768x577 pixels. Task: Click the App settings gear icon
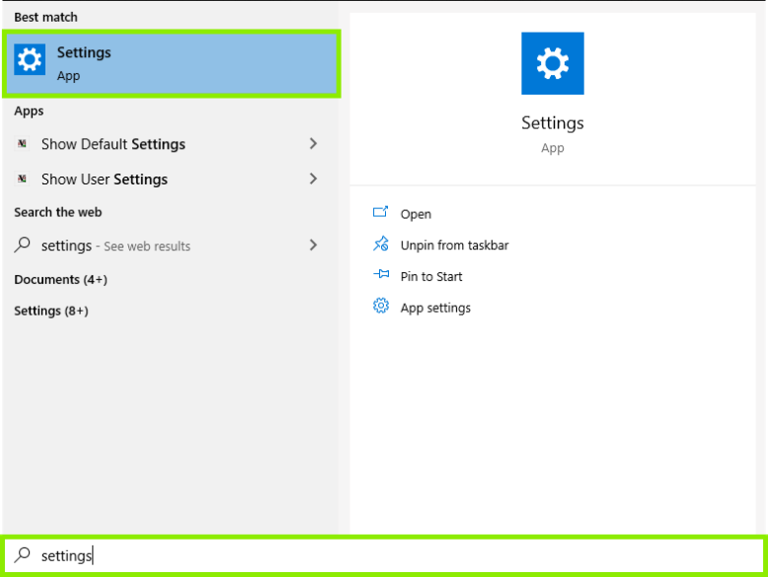[380, 307]
